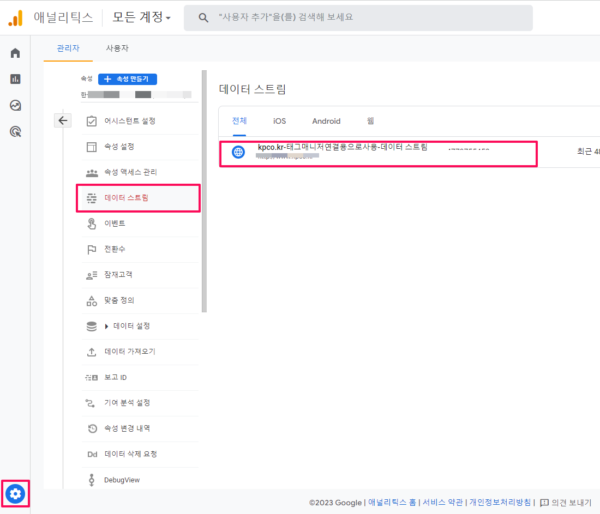Switch to the 관리자 tab

[x=68, y=48]
